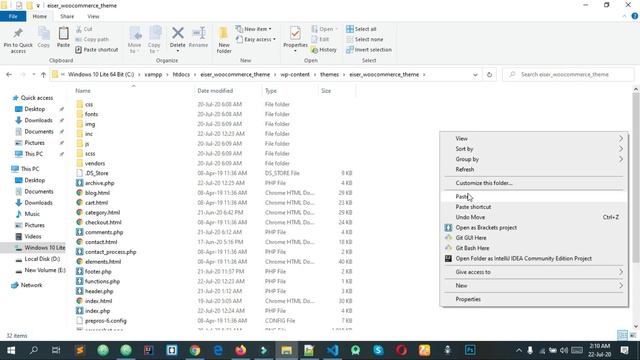Go up one folder level arrow

[43, 75]
